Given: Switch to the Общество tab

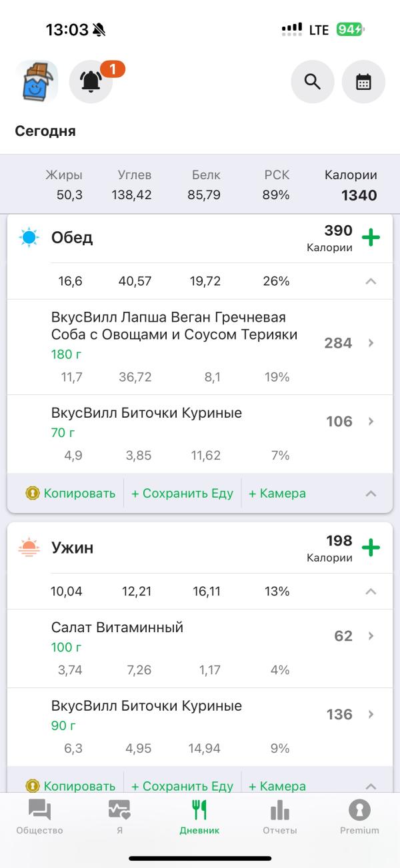Looking at the screenshot, I should (40, 817).
